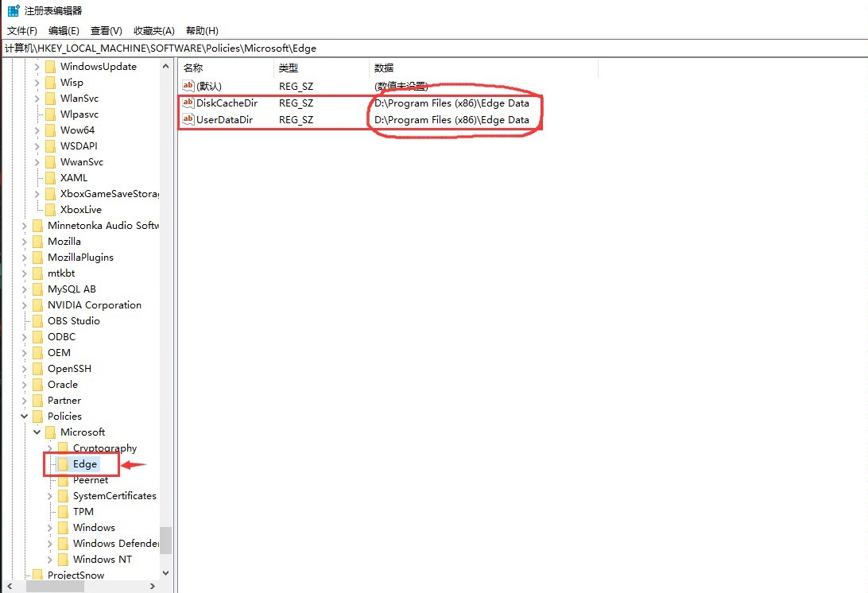Collapse the Microsoft tree node under Policies

[x=37, y=432]
